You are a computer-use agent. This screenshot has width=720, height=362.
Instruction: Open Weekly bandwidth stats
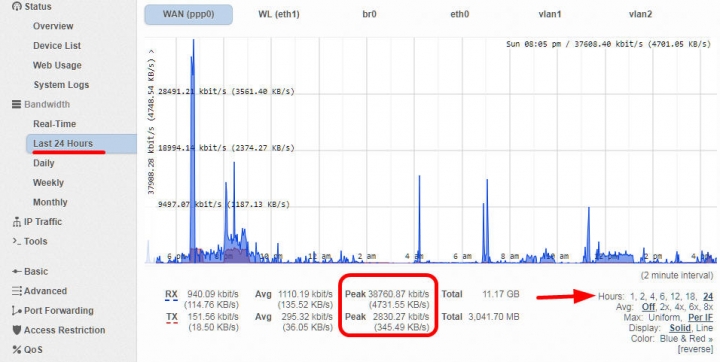click(x=48, y=183)
